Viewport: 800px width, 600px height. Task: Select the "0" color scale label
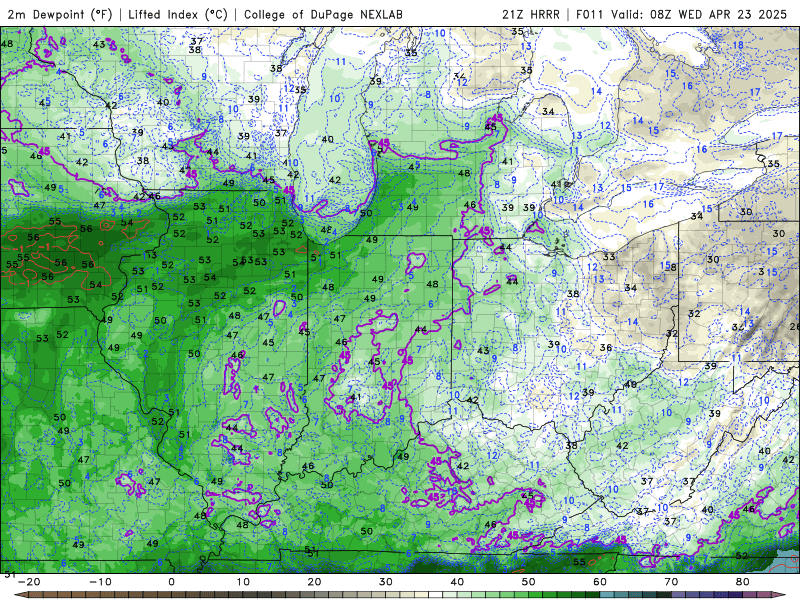click(171, 582)
